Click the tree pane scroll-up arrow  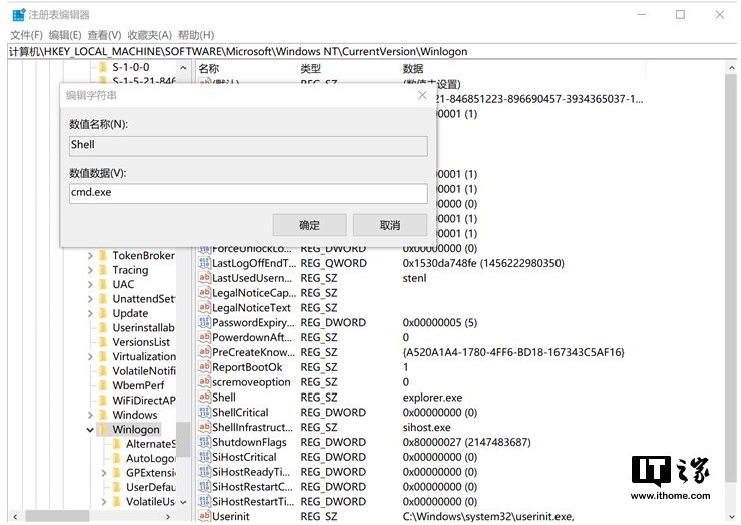coord(183,68)
